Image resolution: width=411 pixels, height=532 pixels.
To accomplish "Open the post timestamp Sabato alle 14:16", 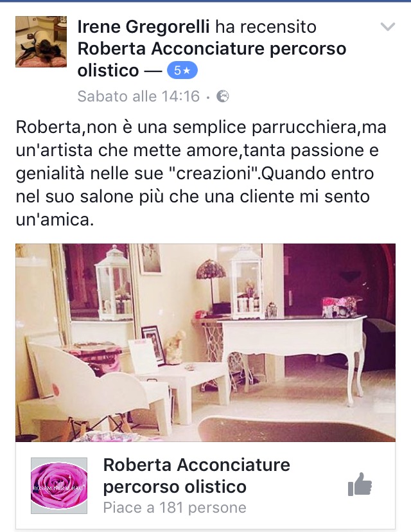I will (x=138, y=96).
